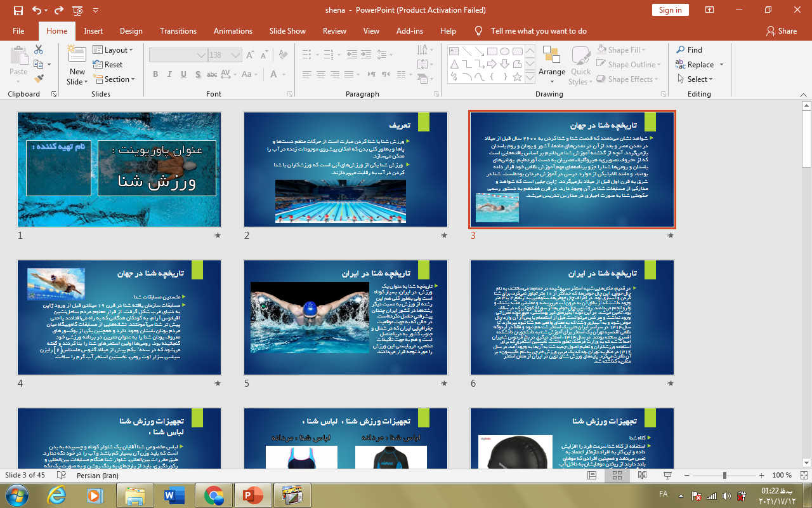Expand the Select dropdown in Editing
812x508 pixels.
tap(695, 79)
